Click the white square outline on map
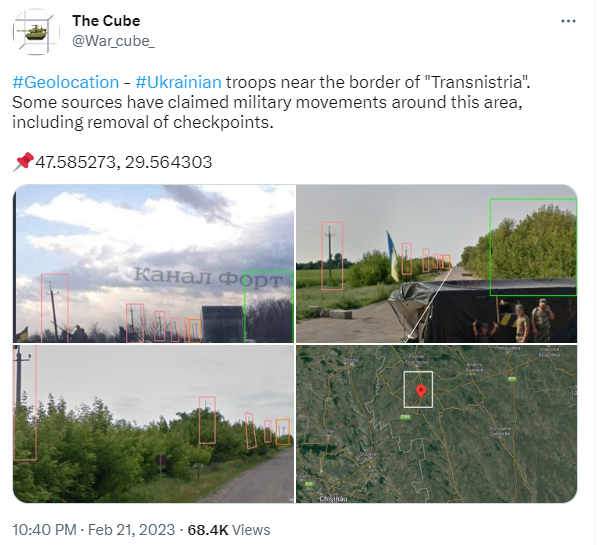The height and width of the screenshot is (545, 598). [x=420, y=391]
